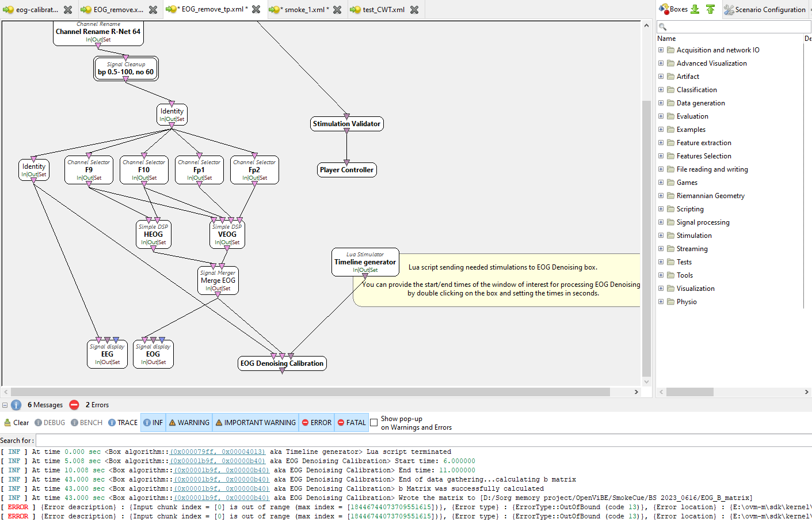The image size is (812, 523).
Task: Select the HEOG Simple DSP box
Action: pos(153,234)
